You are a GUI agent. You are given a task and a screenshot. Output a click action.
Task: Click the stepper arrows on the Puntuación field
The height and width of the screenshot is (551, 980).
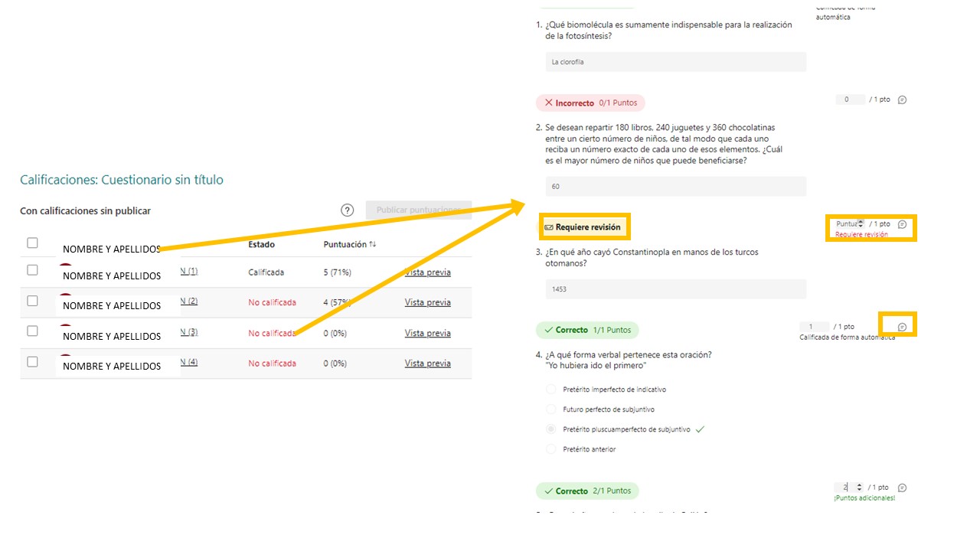pyautogui.click(x=861, y=224)
